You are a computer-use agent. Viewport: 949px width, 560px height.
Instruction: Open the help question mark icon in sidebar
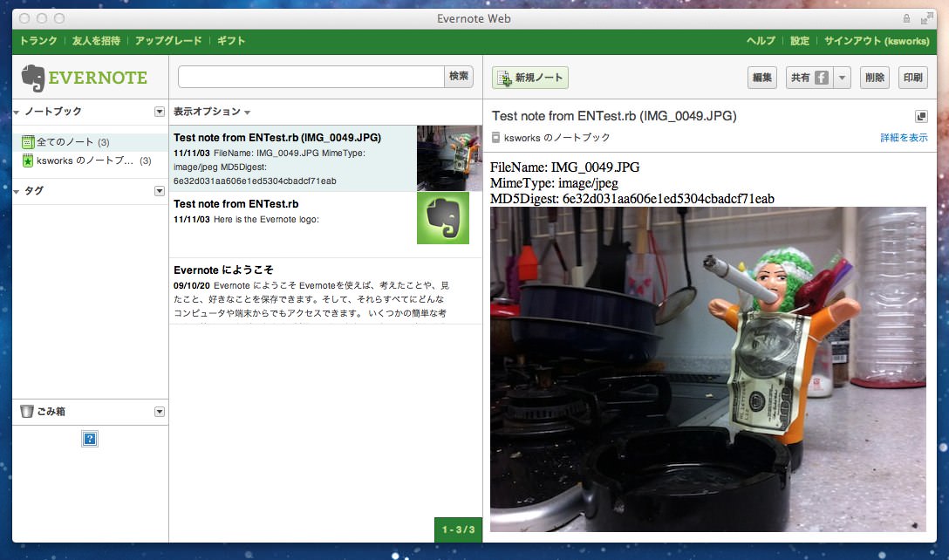[90, 439]
